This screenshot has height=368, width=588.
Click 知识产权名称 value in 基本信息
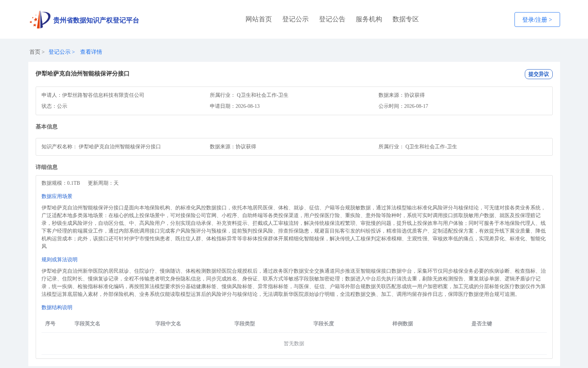120,146
